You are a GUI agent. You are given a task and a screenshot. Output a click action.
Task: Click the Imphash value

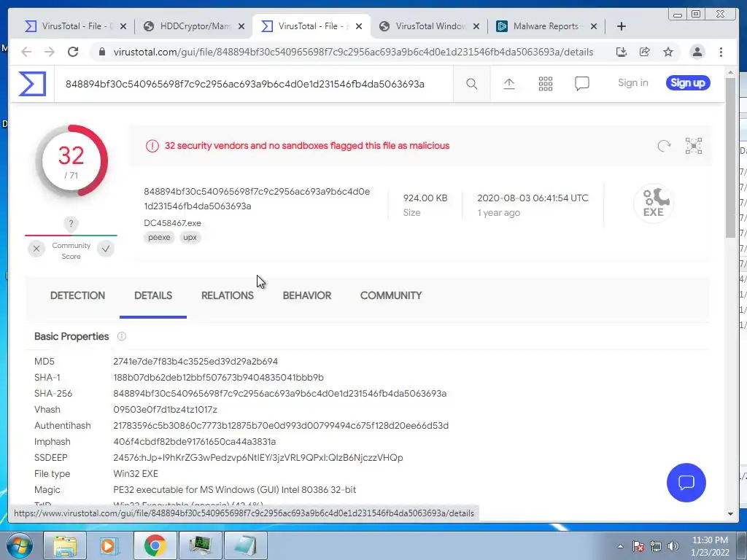(x=194, y=441)
